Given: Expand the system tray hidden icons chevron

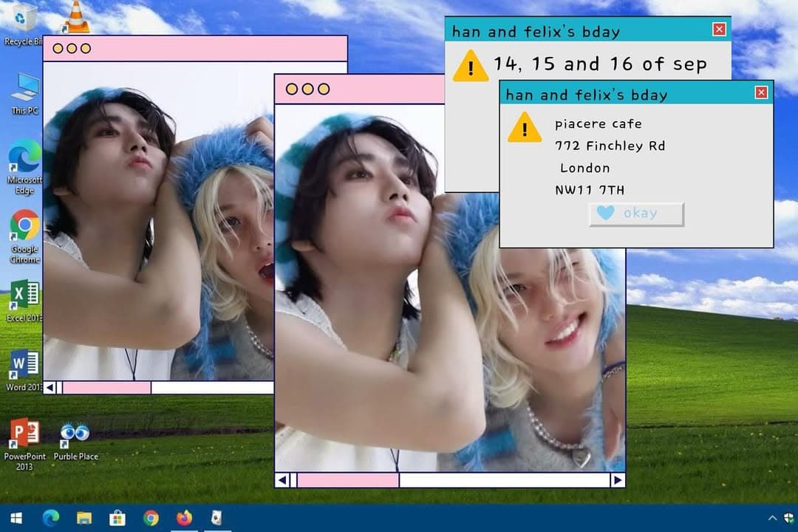Looking at the screenshot, I should point(772,518).
